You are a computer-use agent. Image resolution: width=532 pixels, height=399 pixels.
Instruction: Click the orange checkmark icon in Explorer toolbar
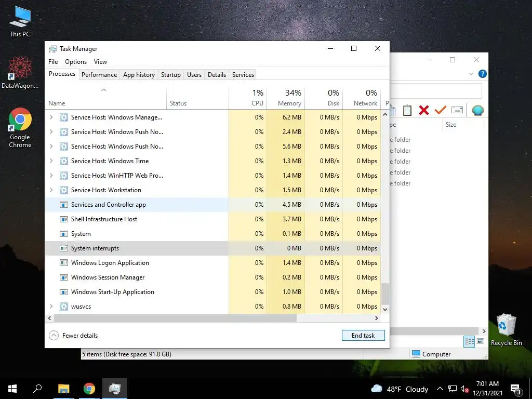(x=441, y=110)
